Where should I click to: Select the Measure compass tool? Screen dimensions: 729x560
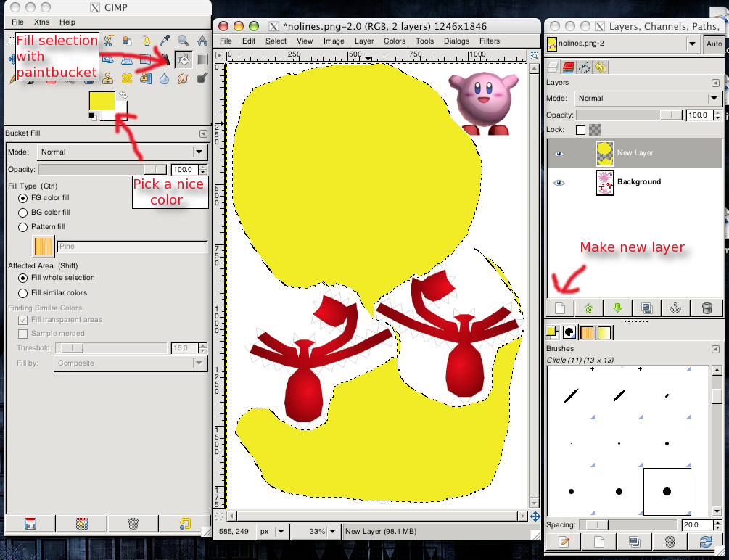pos(202,41)
